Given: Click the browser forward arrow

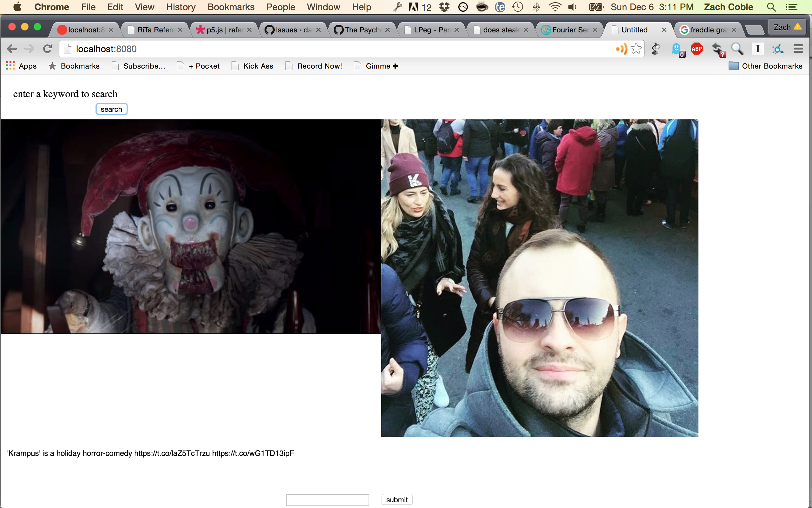Looking at the screenshot, I should click(29, 49).
